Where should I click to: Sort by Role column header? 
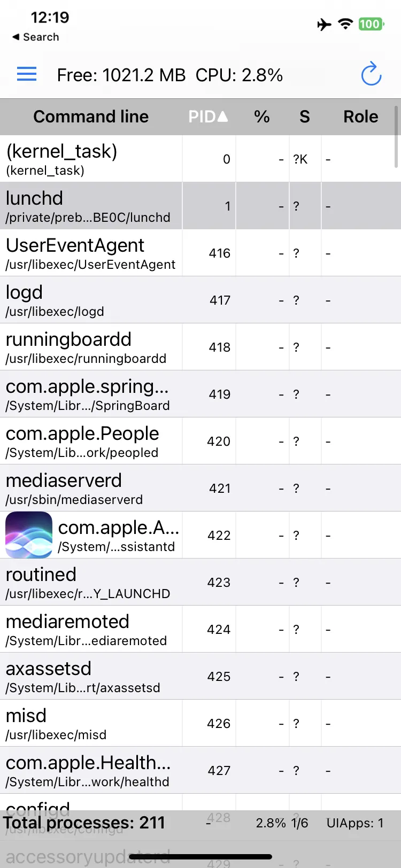point(361,117)
